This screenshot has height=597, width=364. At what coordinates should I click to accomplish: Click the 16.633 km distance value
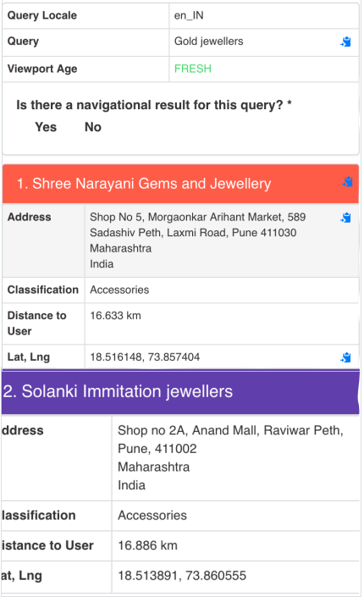[115, 315]
